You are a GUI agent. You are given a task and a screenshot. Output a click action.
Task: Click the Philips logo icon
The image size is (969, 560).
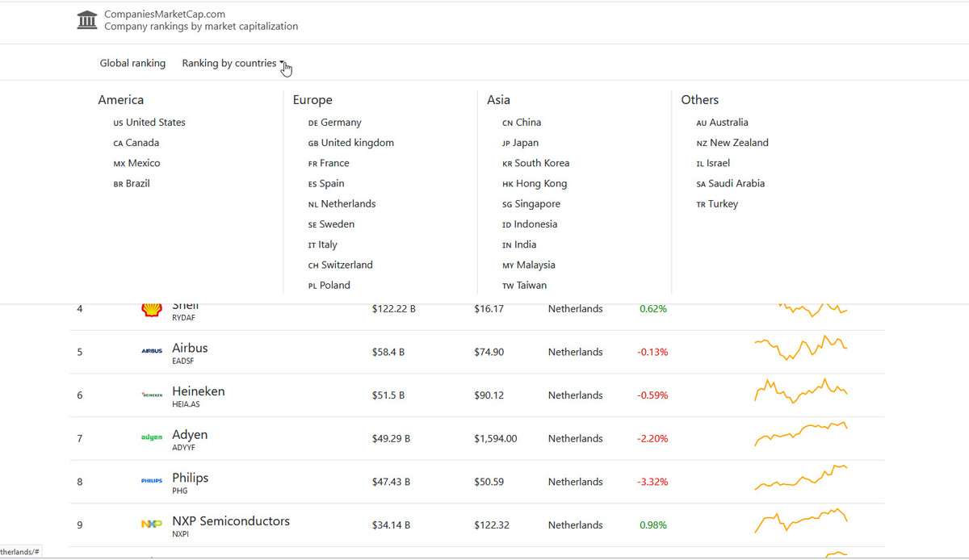coord(152,482)
